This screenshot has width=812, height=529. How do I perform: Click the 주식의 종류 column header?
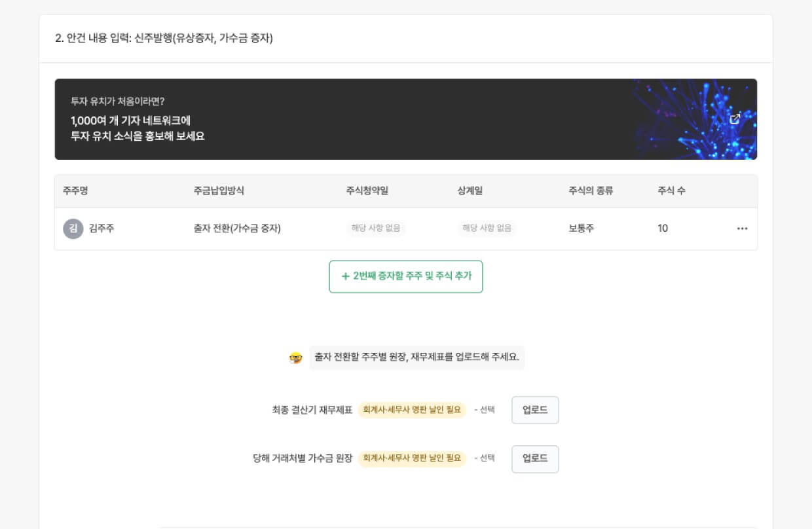pyautogui.click(x=591, y=191)
